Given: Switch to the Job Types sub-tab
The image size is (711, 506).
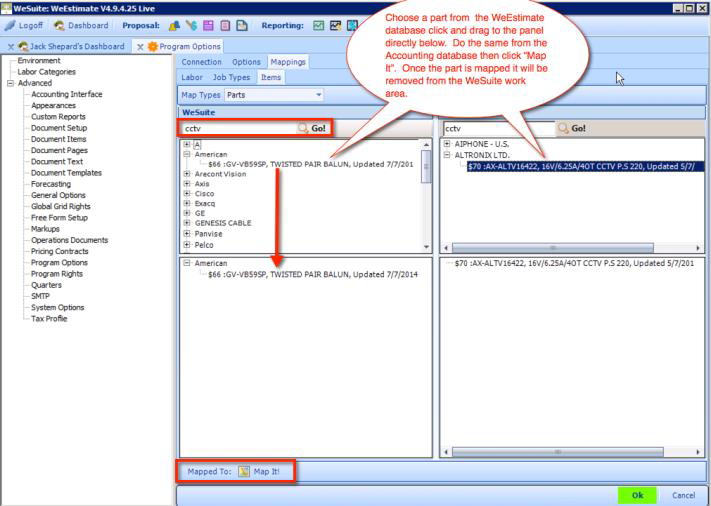Looking at the screenshot, I should (231, 78).
